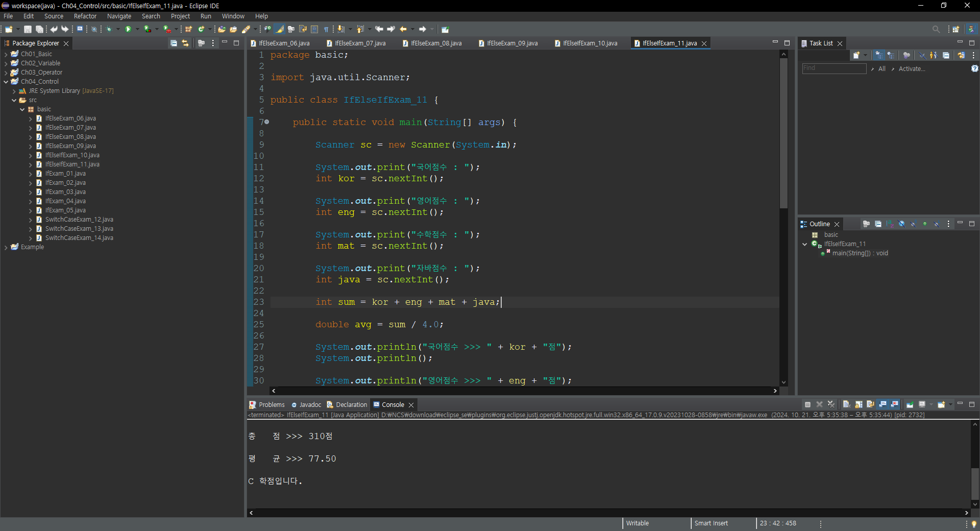980x531 pixels.
Task: Click the New Java Package icon
Action: pos(188,29)
